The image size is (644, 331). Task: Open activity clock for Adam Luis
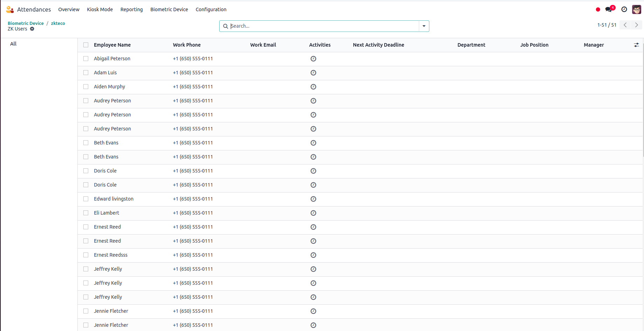[313, 73]
